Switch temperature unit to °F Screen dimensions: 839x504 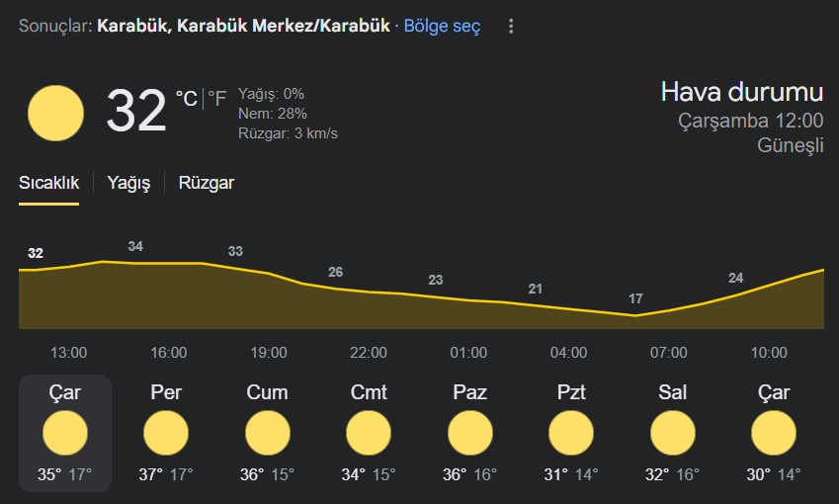point(216,99)
